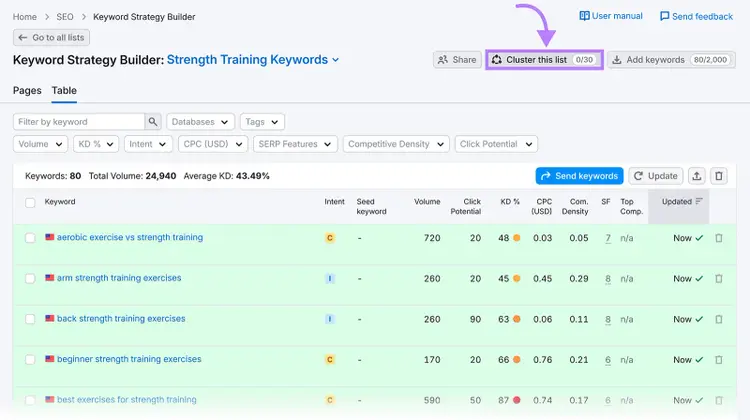Click US flag icon beside arm strength keyword
750x420 pixels.
click(50, 277)
